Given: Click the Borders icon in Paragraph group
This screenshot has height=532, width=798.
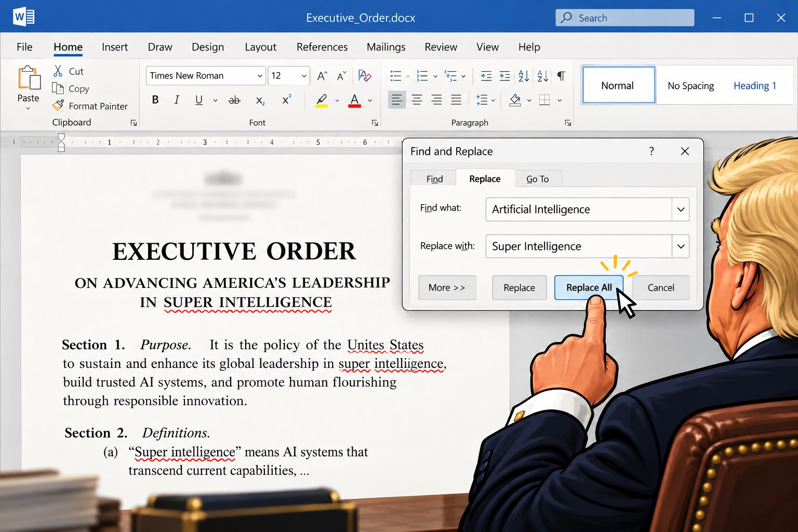Looking at the screenshot, I should tap(544, 100).
